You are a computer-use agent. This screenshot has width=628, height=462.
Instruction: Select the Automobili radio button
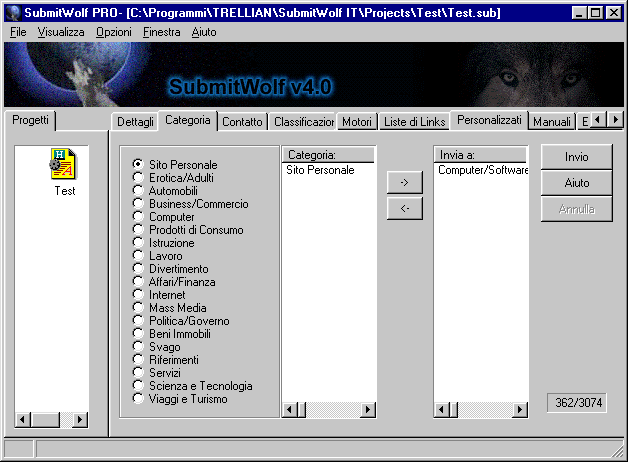138,190
